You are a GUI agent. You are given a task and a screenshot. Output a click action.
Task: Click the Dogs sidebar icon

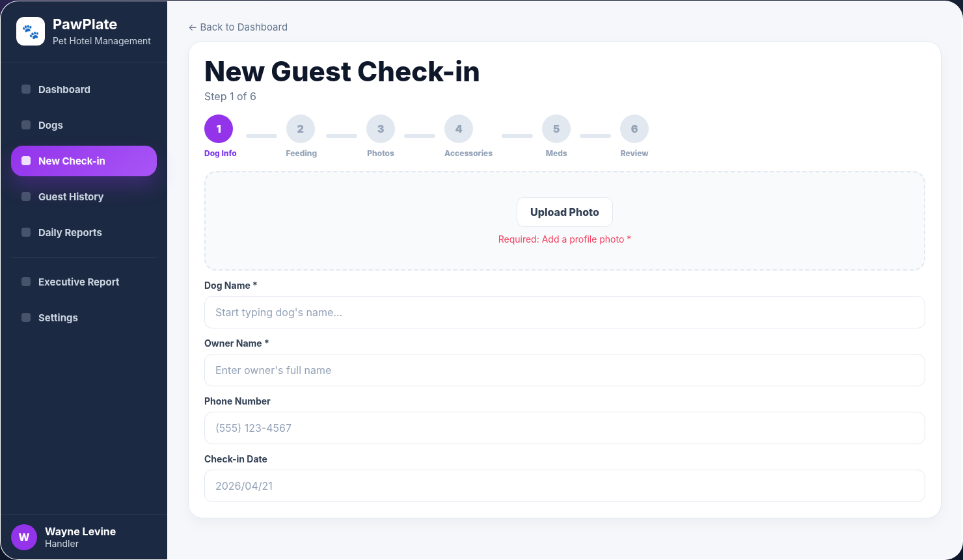pyautogui.click(x=26, y=125)
